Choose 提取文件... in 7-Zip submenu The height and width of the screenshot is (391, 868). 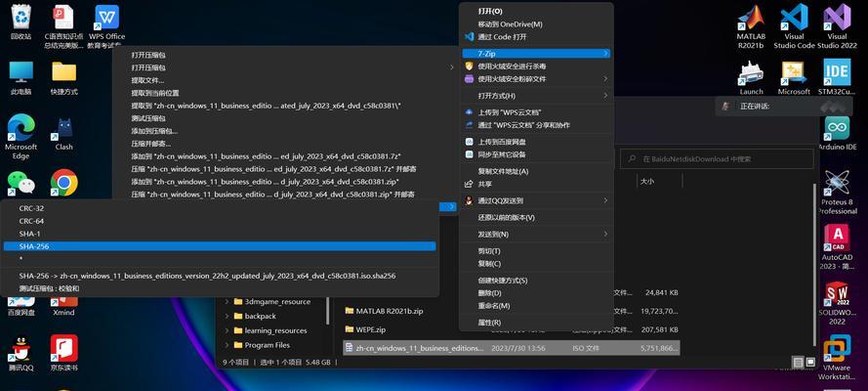coord(285,80)
